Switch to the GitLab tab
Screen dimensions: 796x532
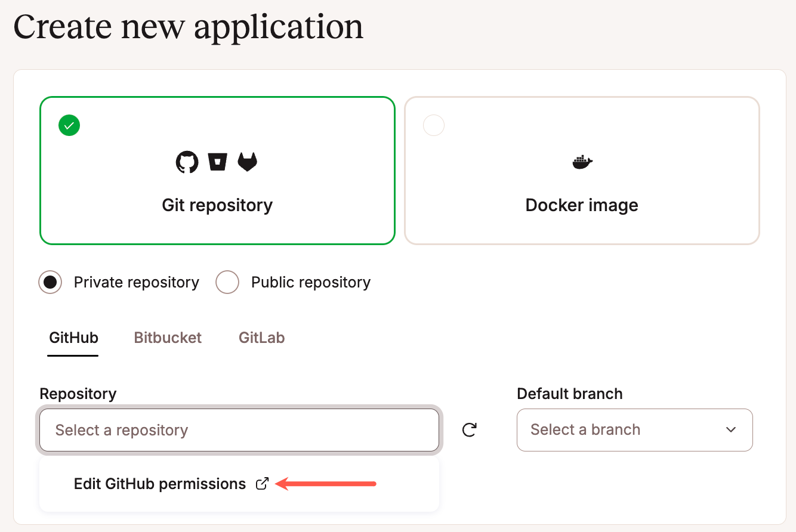tap(261, 338)
